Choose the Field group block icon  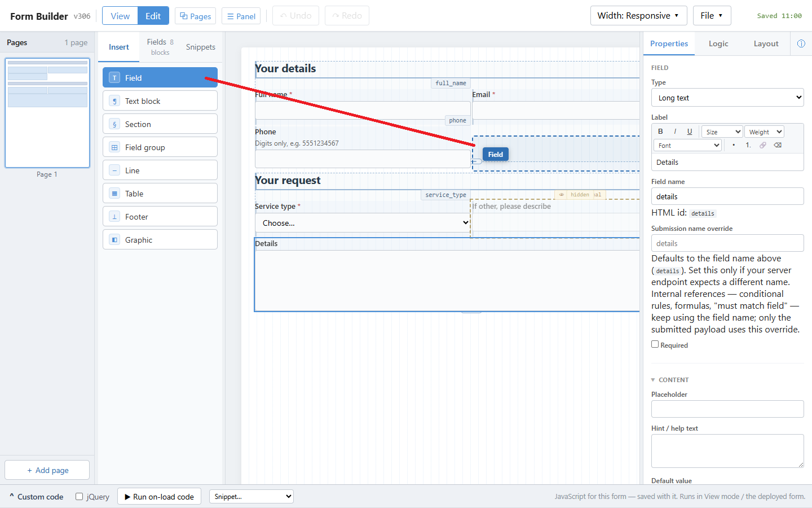pyautogui.click(x=114, y=147)
